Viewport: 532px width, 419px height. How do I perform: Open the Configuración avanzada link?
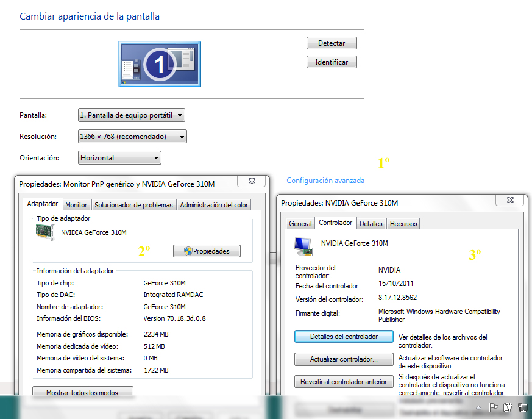tap(325, 181)
